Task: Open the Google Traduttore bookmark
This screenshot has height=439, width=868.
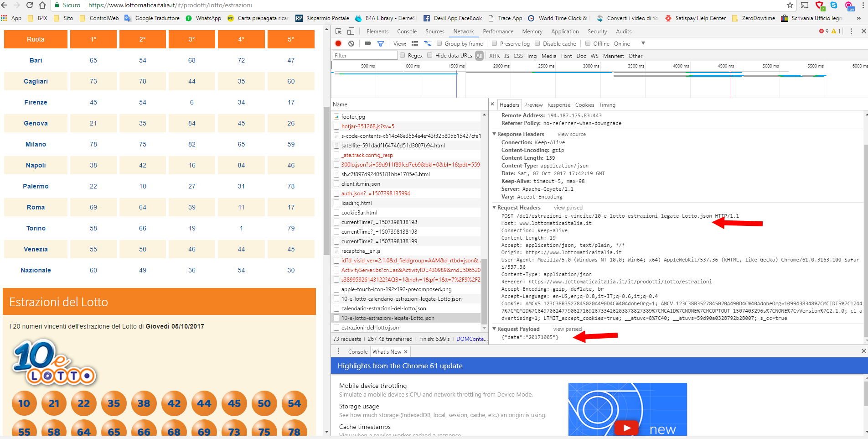Action: coord(152,18)
